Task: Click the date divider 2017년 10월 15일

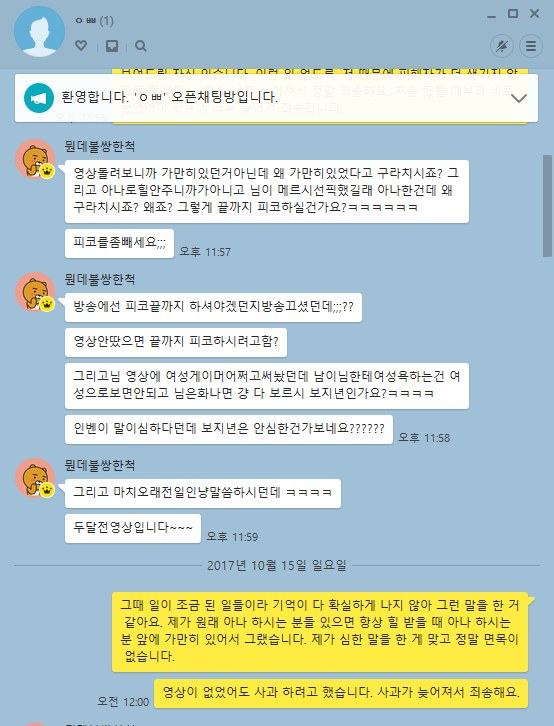Action: (277, 565)
